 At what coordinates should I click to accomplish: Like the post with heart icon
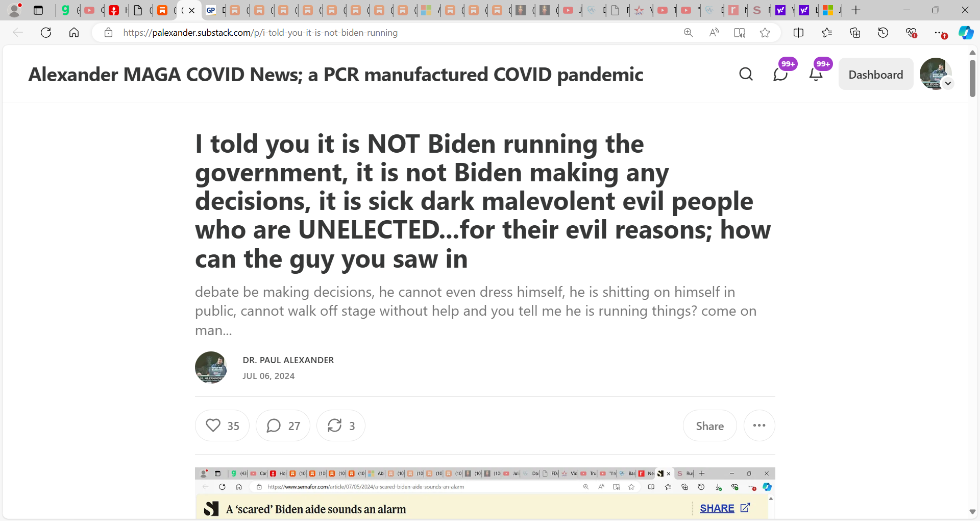222,425
